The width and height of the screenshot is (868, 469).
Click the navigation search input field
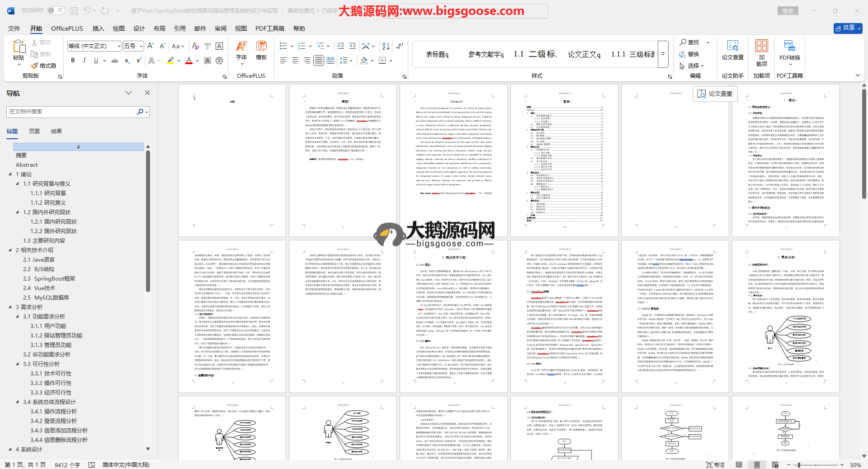pos(72,112)
